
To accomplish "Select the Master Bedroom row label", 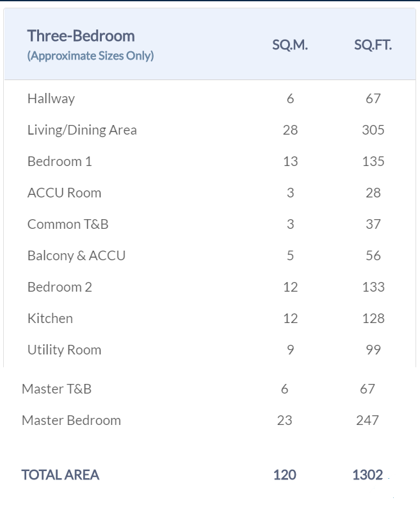I will click(71, 420).
